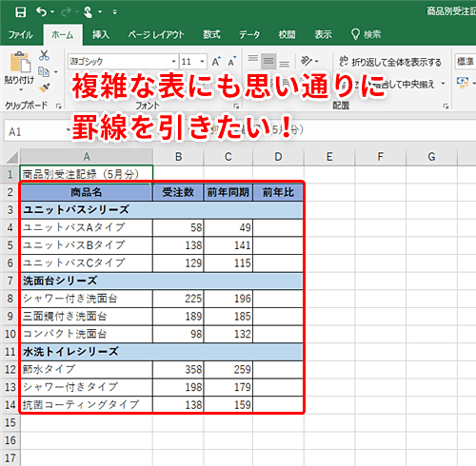The height and width of the screenshot is (466, 476).
Task: Open the font size 11 dropdown
Action: pyautogui.click(x=202, y=62)
